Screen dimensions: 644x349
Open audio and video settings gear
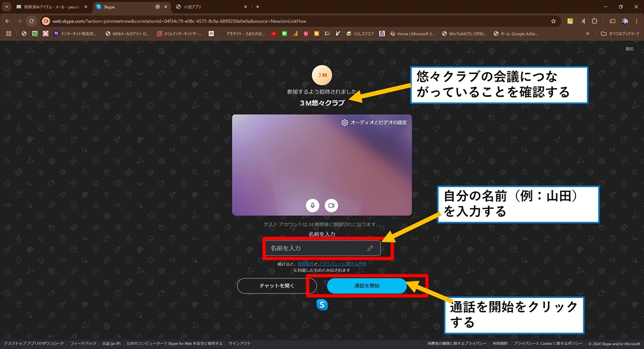tap(345, 122)
